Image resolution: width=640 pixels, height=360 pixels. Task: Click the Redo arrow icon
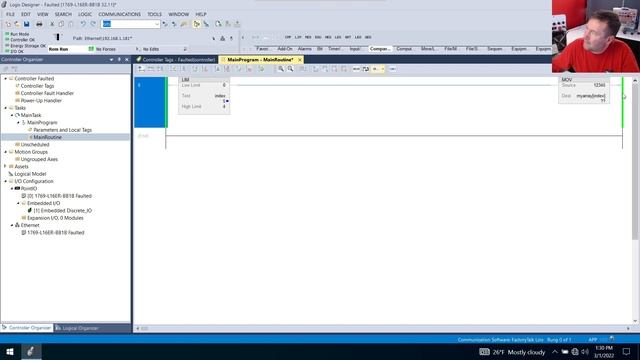coord(93,24)
